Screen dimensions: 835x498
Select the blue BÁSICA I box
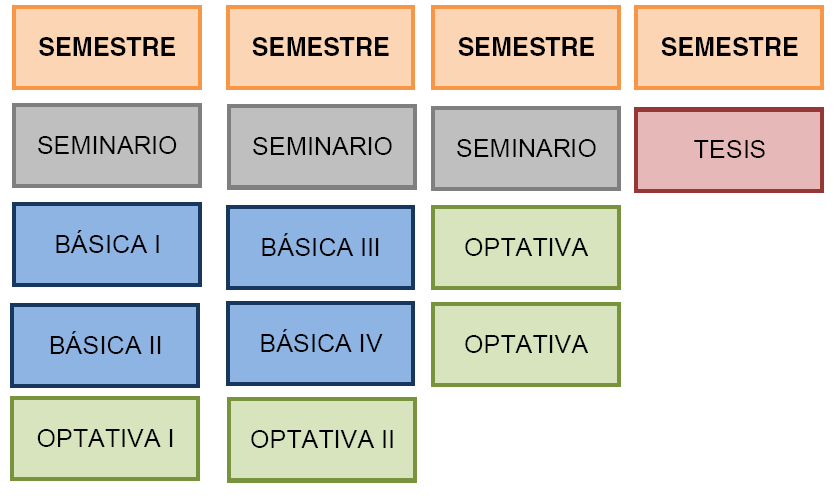coord(107,244)
